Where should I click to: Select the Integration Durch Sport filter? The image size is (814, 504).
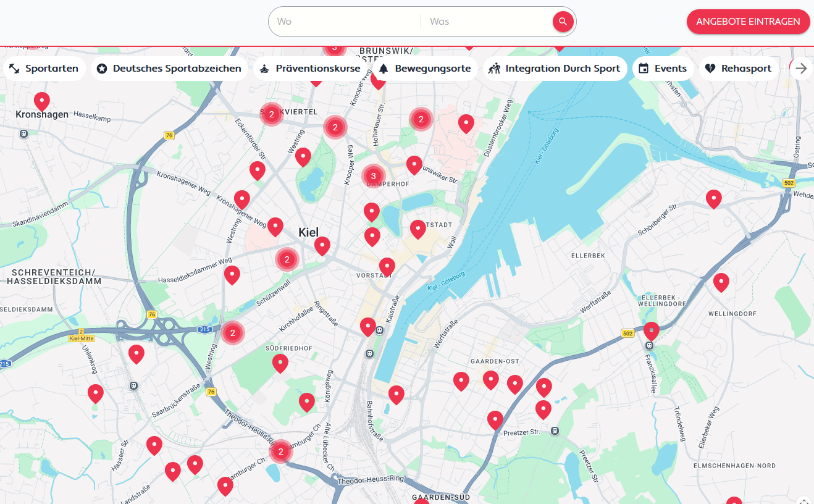click(x=555, y=69)
